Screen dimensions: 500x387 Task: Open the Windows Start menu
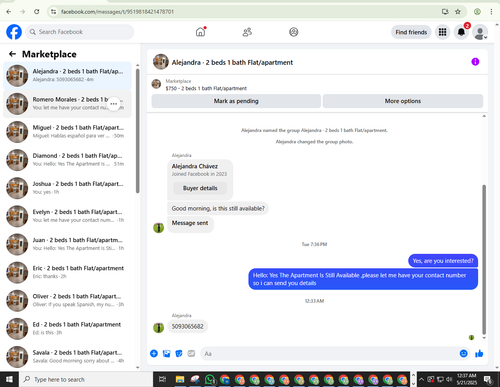pyautogui.click(x=9, y=379)
